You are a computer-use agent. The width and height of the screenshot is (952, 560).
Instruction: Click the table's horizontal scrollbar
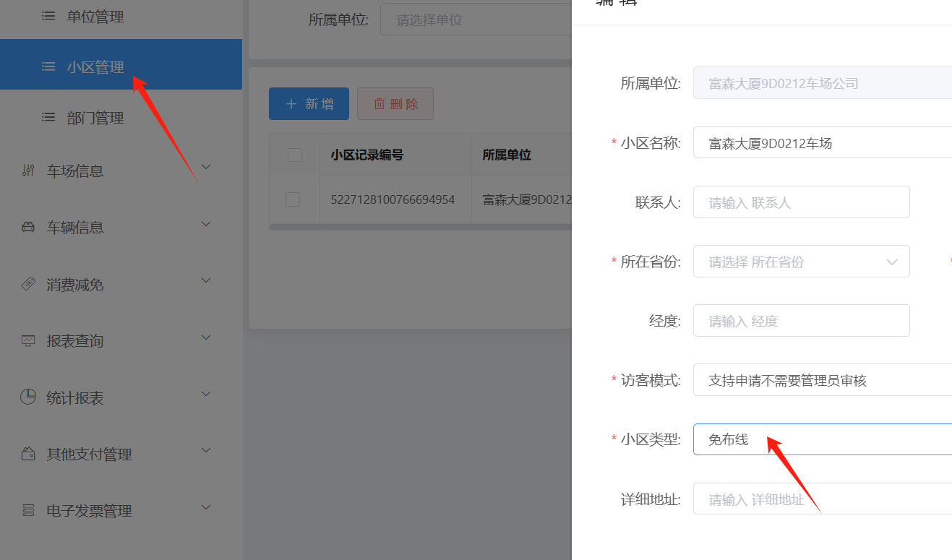click(x=420, y=227)
